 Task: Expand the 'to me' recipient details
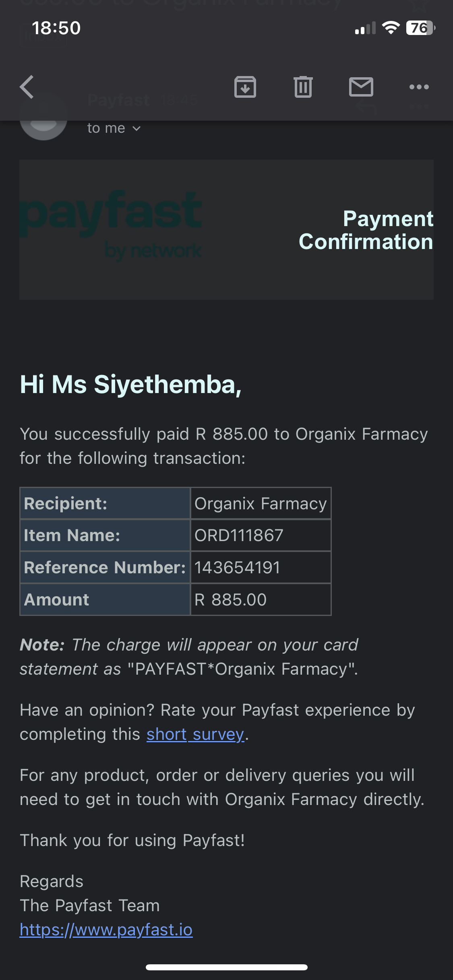point(114,128)
